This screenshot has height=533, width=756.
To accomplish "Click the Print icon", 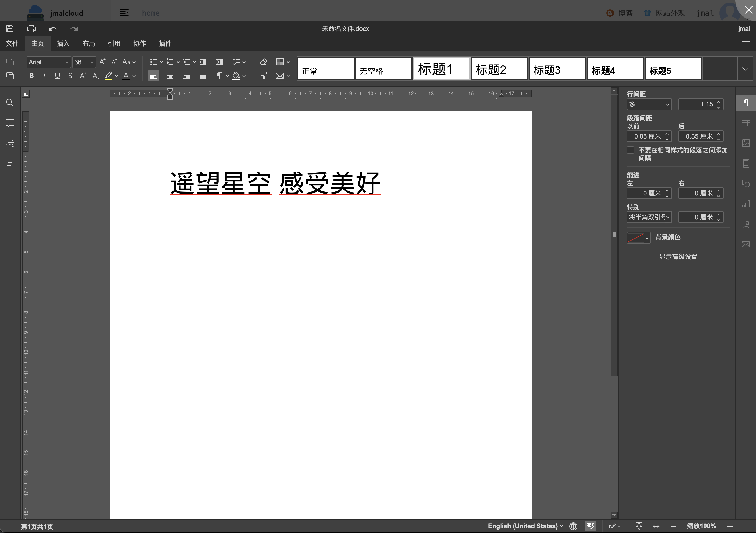I will click(31, 29).
